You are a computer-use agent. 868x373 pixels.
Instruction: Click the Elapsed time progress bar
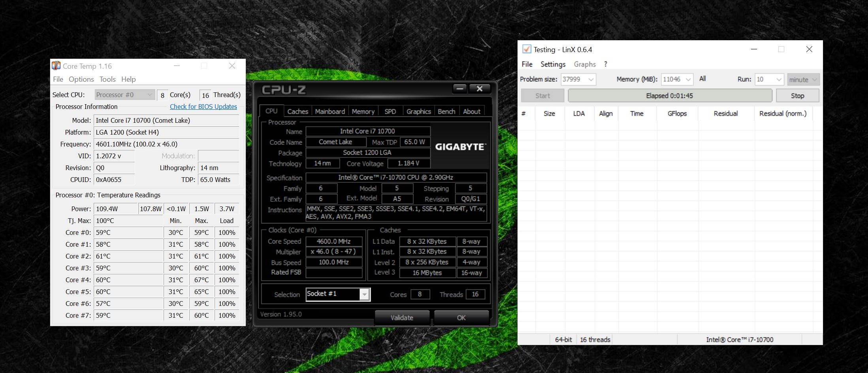point(669,96)
